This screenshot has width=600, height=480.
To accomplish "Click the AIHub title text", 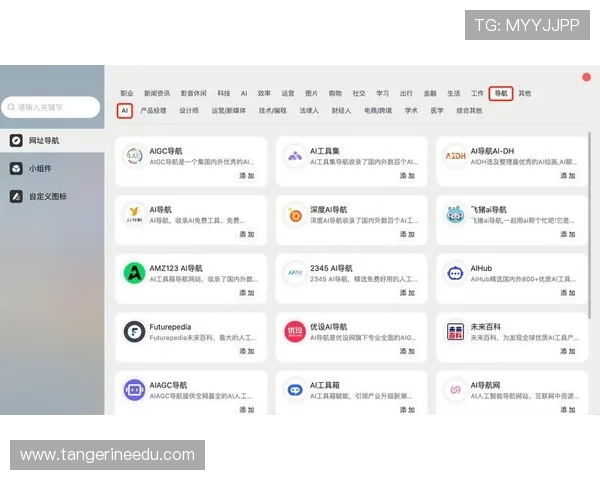I will point(481,268).
